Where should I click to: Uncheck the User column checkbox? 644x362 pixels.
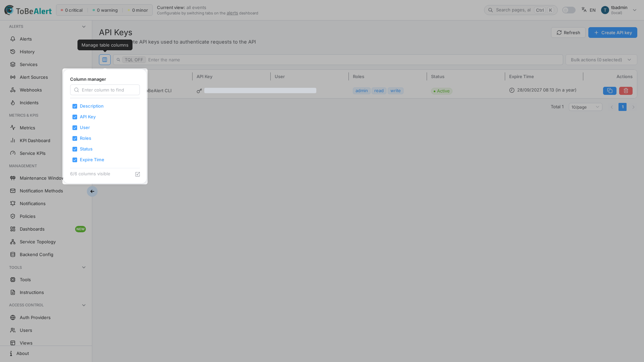(x=75, y=128)
